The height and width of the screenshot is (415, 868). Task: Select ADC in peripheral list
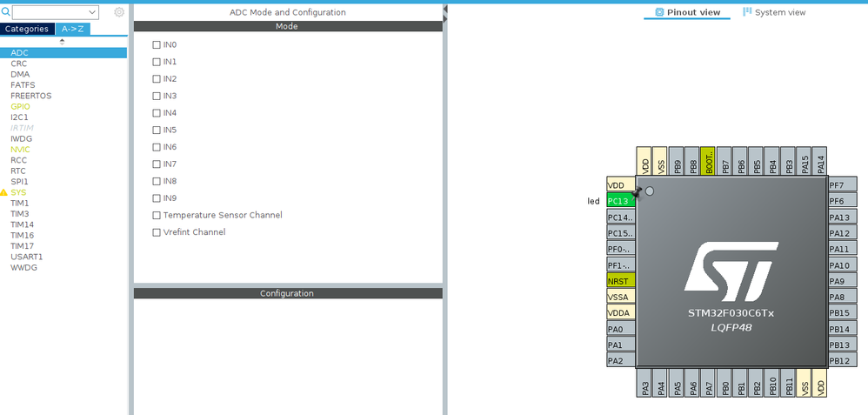[63, 53]
